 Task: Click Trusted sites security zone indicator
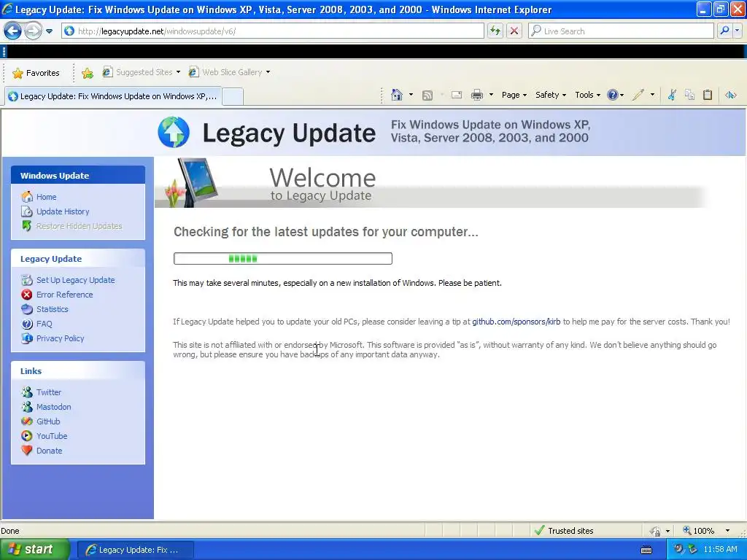(564, 531)
